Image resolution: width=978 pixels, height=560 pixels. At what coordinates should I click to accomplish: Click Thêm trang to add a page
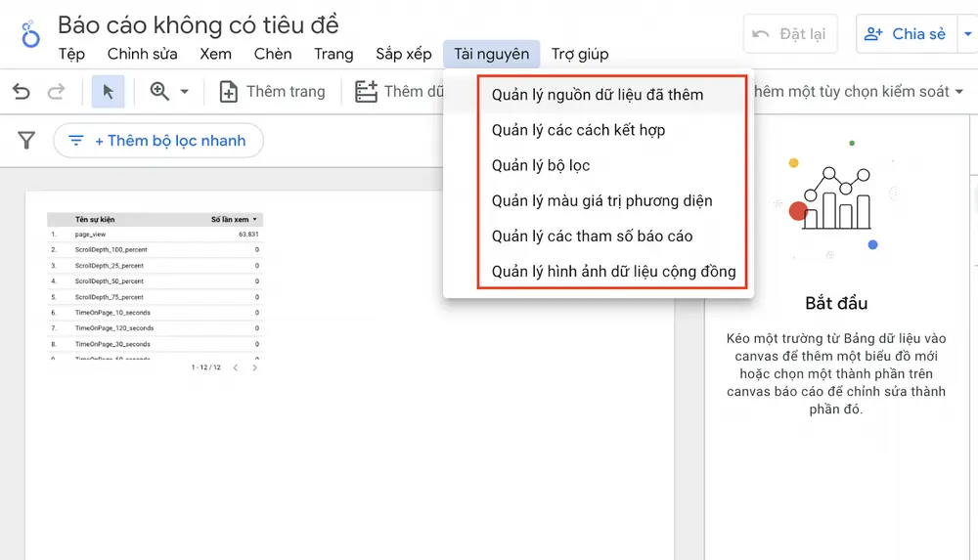point(272,92)
